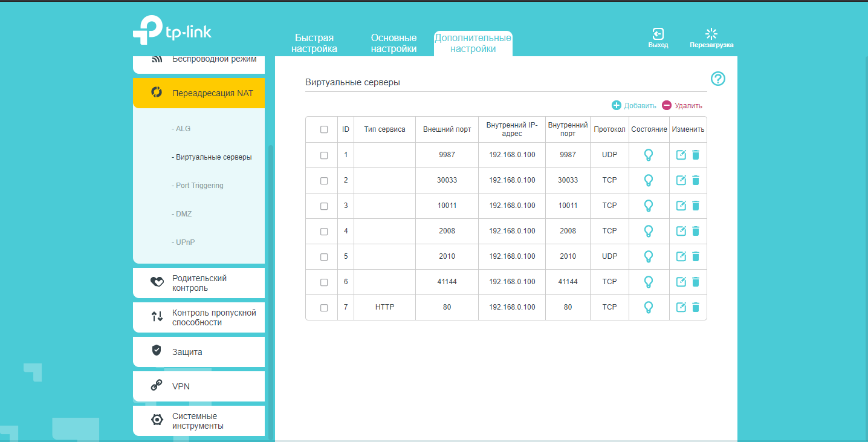This screenshot has height=442, width=868.
Task: Remove the port 2008 entry via trash icon
Action: tap(695, 231)
